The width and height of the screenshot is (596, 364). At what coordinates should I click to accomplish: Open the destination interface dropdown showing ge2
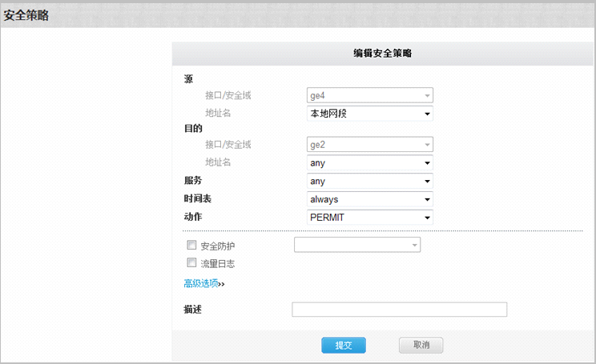(x=369, y=145)
